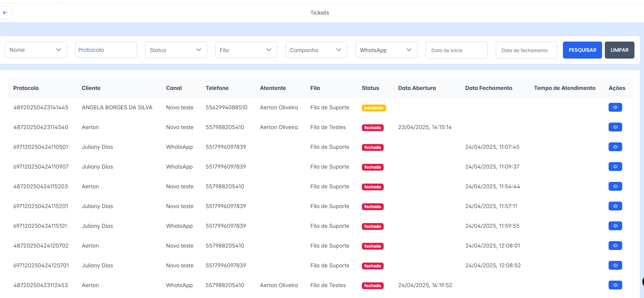View ticket 697120250424120701 details
This screenshot has width=644, height=298.
(x=615, y=265)
